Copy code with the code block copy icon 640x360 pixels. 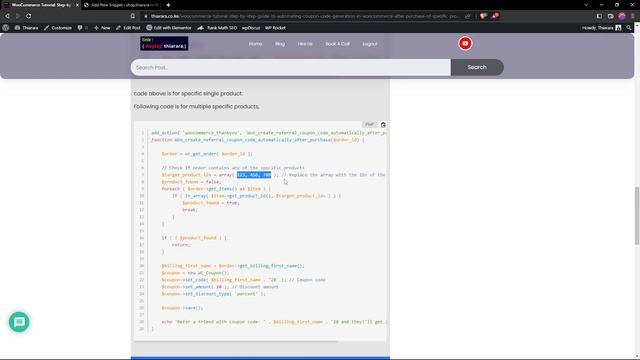pyautogui.click(x=383, y=124)
